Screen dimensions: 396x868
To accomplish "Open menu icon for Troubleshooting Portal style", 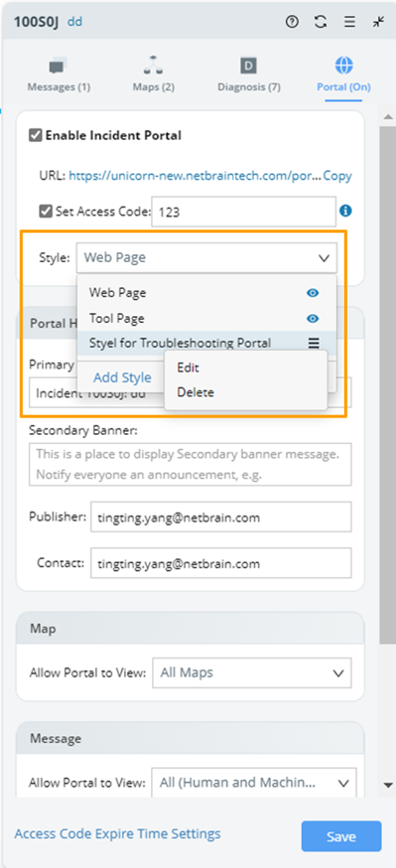I will pyautogui.click(x=314, y=343).
